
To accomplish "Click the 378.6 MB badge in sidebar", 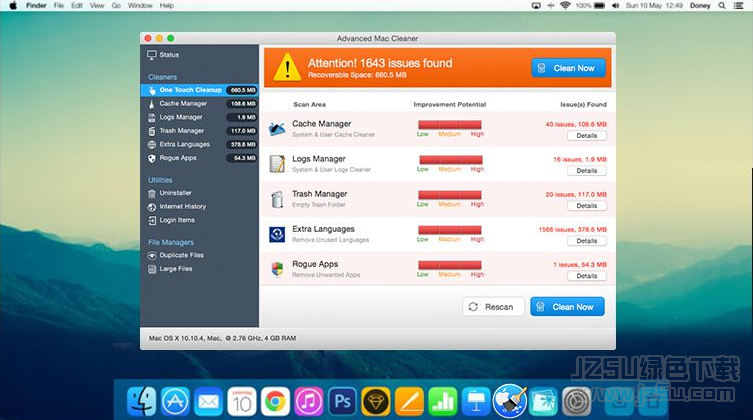I will point(243,144).
